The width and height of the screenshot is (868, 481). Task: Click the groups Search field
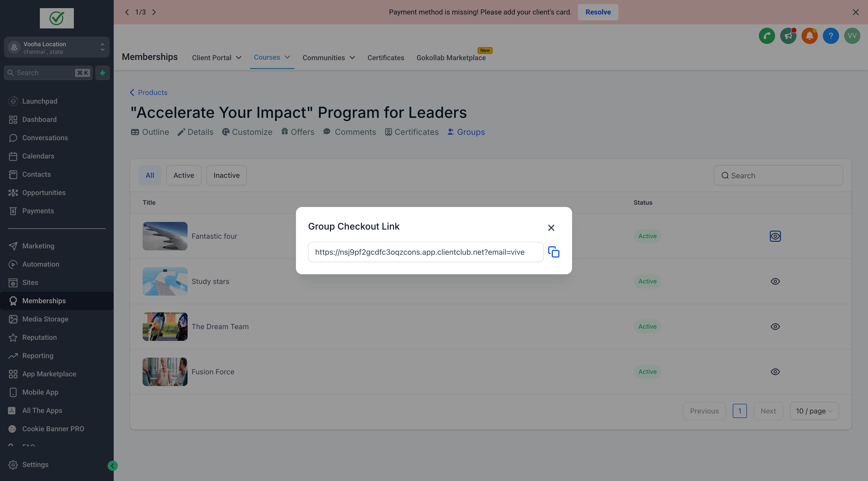click(x=778, y=175)
